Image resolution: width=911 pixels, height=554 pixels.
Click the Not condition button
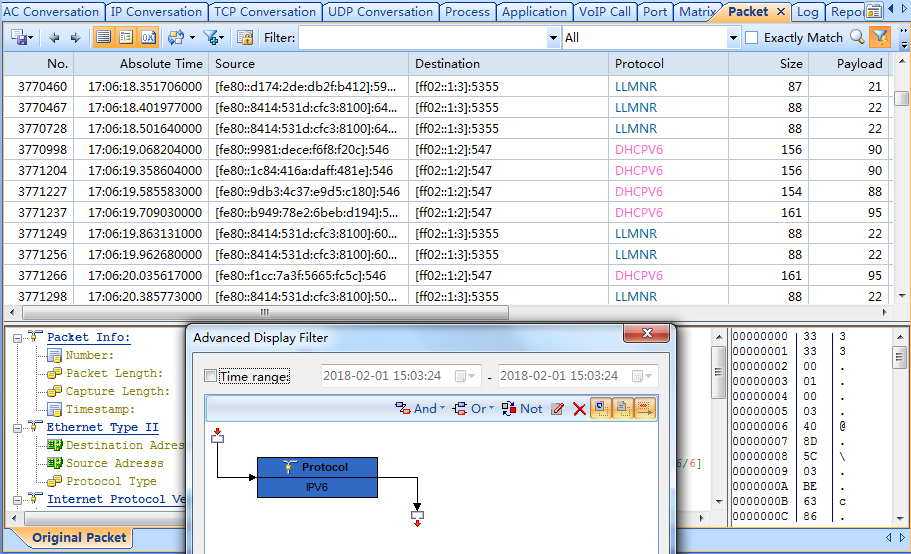[x=522, y=409]
